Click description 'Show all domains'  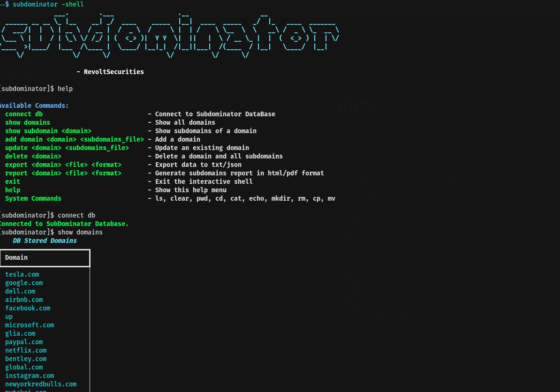pos(185,122)
